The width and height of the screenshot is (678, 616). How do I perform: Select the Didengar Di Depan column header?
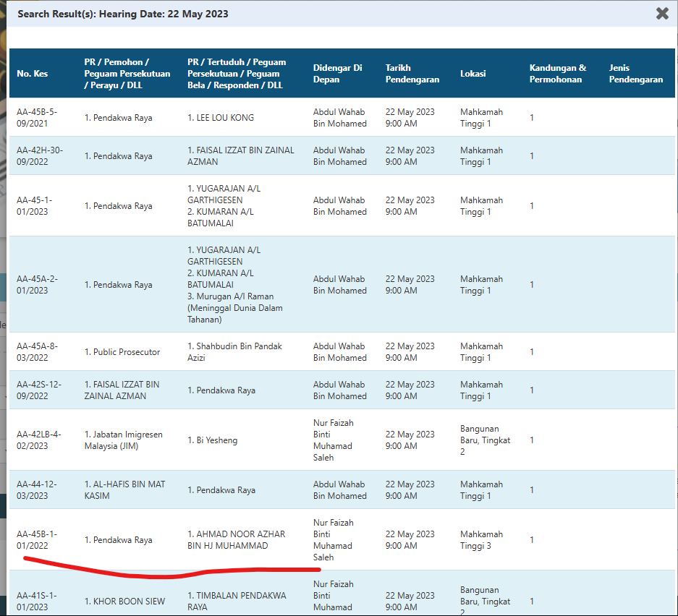click(x=337, y=74)
